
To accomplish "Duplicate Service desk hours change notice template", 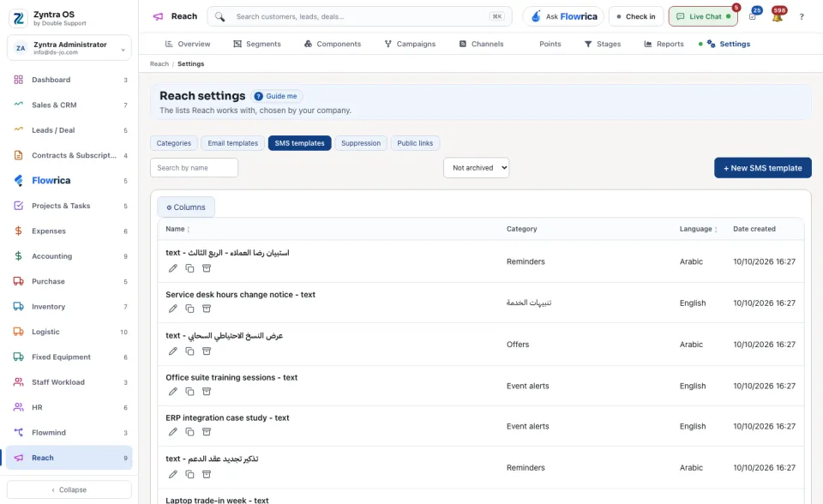I will (x=189, y=309).
